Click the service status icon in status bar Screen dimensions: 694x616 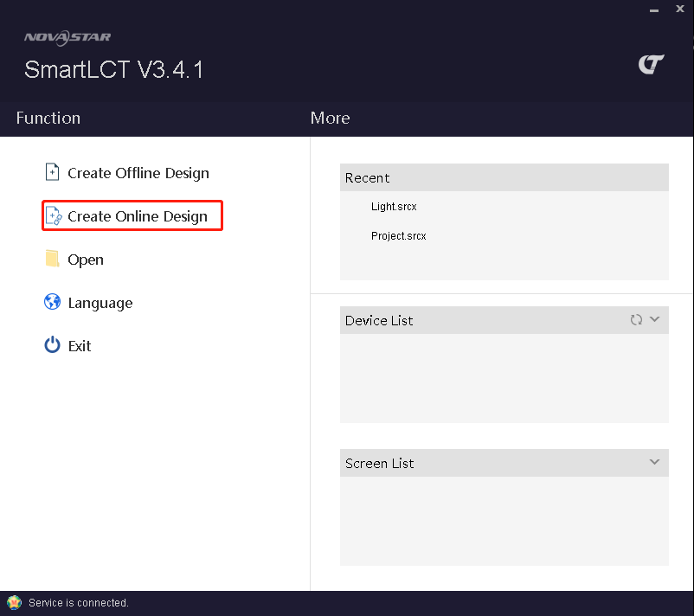pos(14,603)
